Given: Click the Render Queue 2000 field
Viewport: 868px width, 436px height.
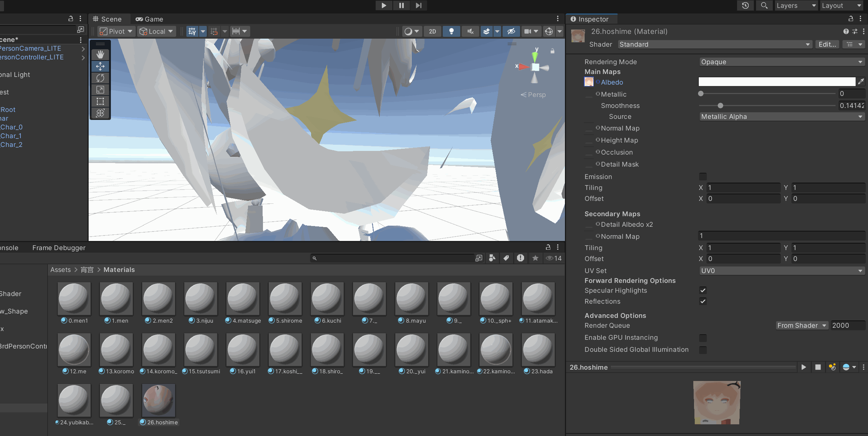Looking at the screenshot, I should coord(847,326).
